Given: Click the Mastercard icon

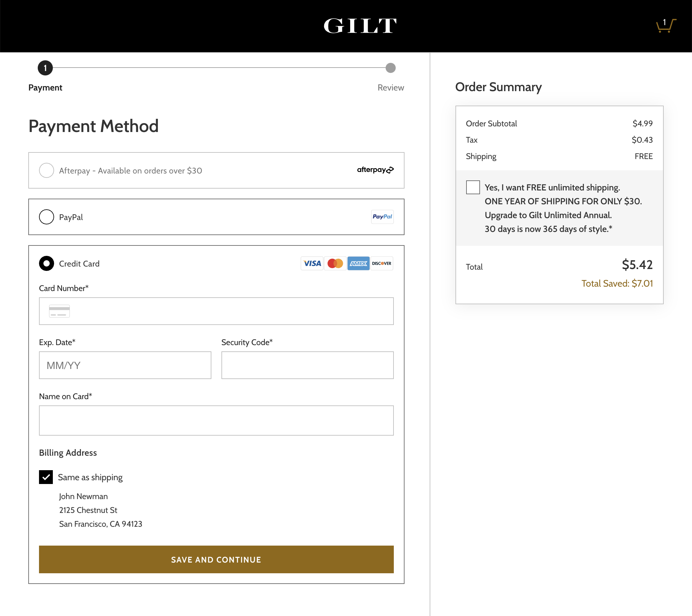Looking at the screenshot, I should pyautogui.click(x=335, y=263).
